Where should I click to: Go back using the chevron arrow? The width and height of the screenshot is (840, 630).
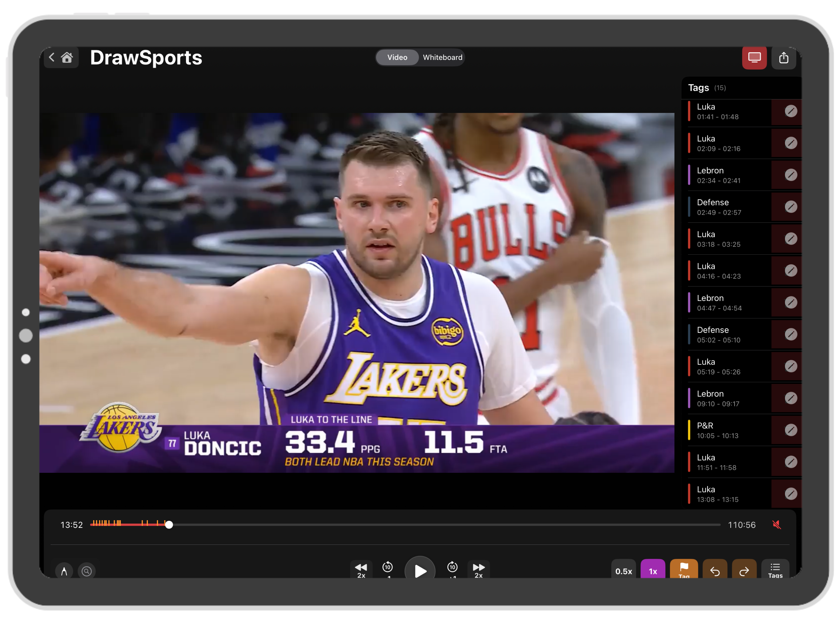(52, 58)
